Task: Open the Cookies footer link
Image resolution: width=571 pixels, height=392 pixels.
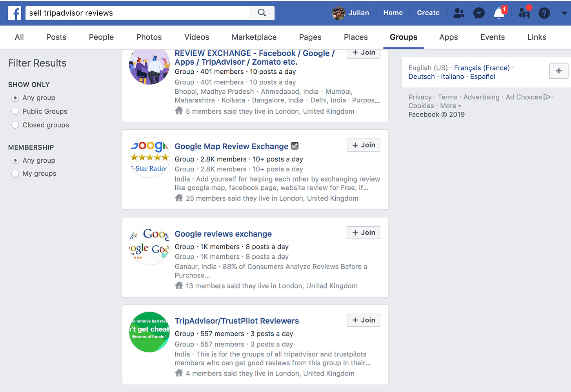Action: coord(421,106)
